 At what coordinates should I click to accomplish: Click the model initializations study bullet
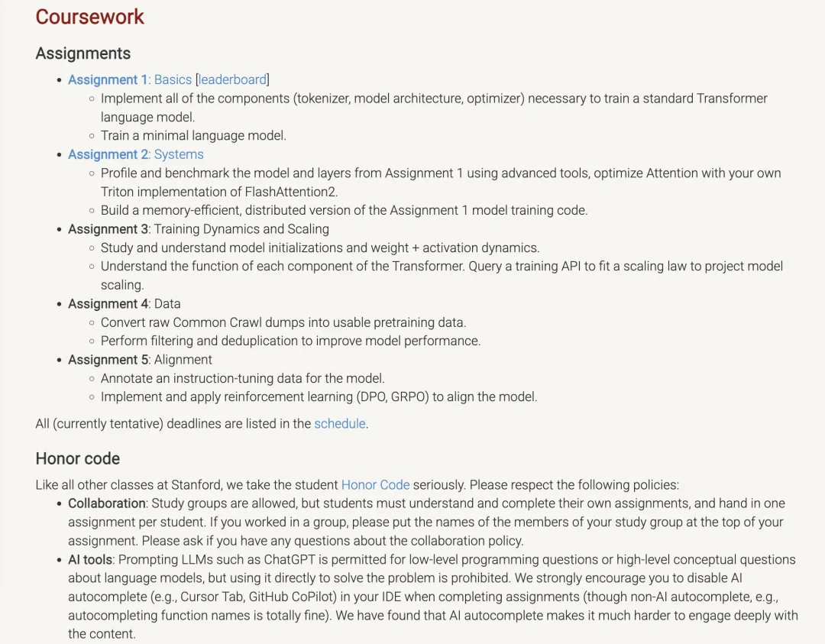(320, 248)
